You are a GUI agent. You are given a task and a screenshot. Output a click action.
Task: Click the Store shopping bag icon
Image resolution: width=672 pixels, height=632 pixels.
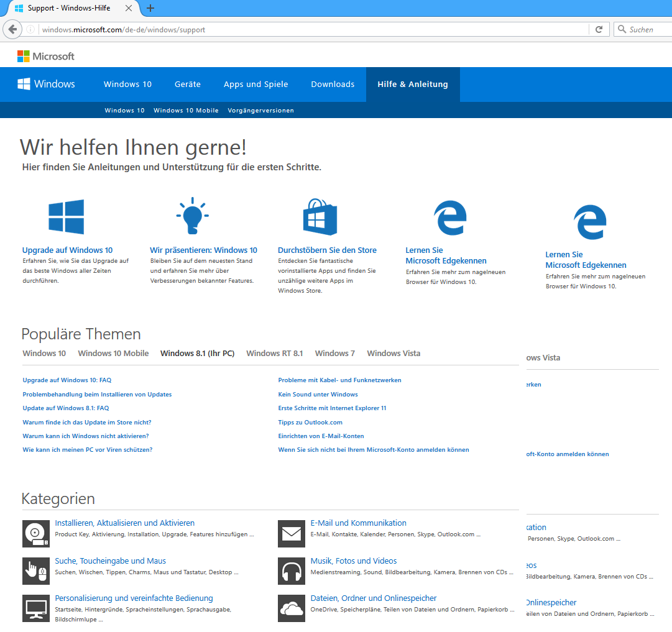pyautogui.click(x=320, y=217)
